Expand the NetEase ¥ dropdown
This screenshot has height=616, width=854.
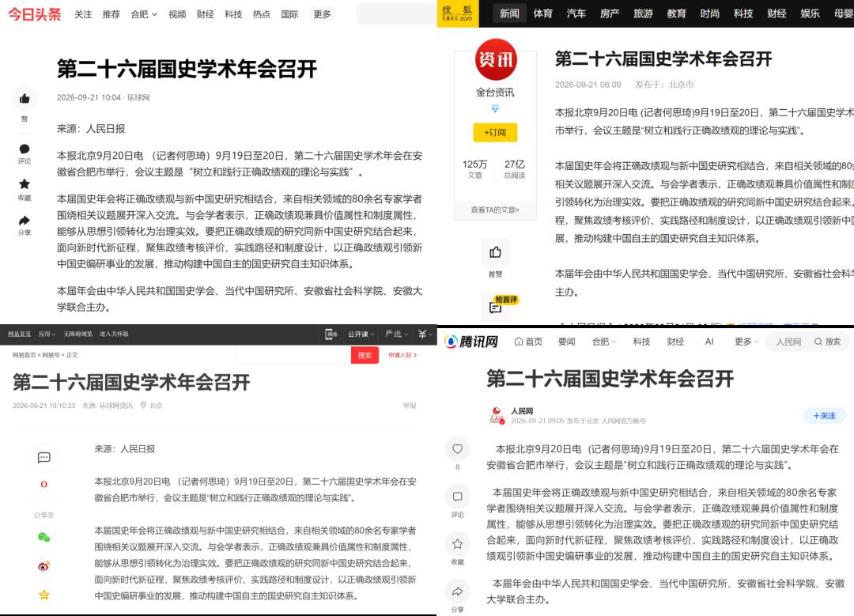[425, 334]
